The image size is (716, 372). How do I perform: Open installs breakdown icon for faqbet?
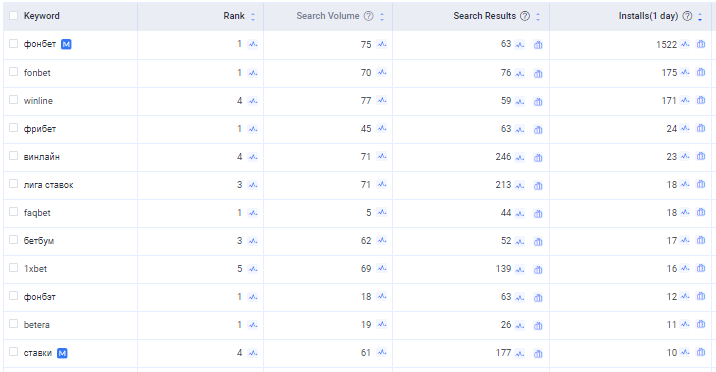[x=701, y=213]
